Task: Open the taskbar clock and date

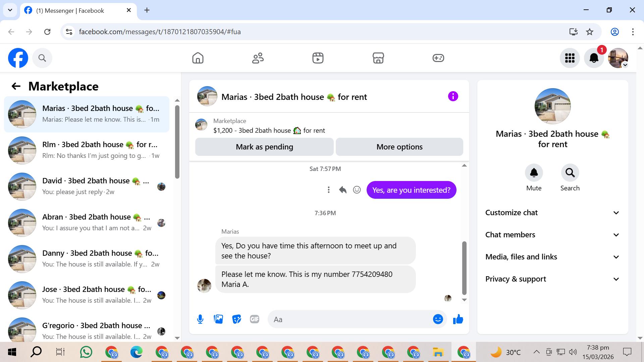Action: [x=598, y=352]
